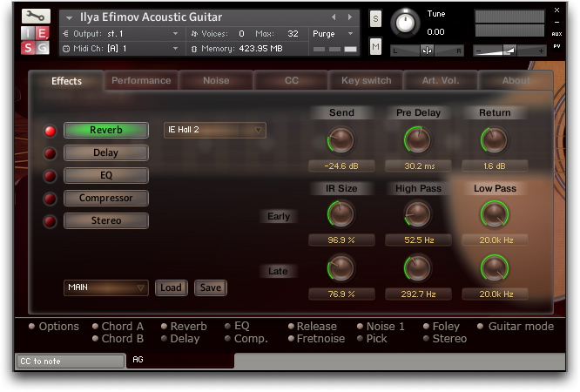Open the About tab
This screenshot has height=392, width=580.
516,80
